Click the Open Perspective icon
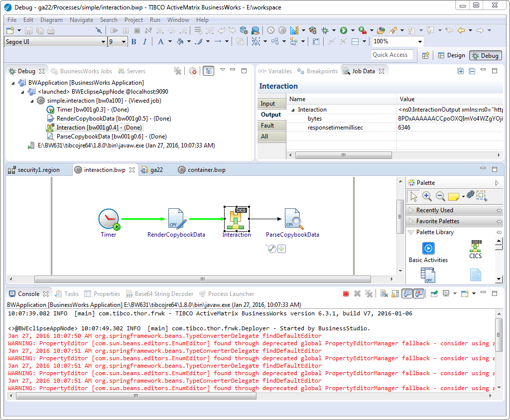Viewport: 510px width, 420px height. pos(425,56)
